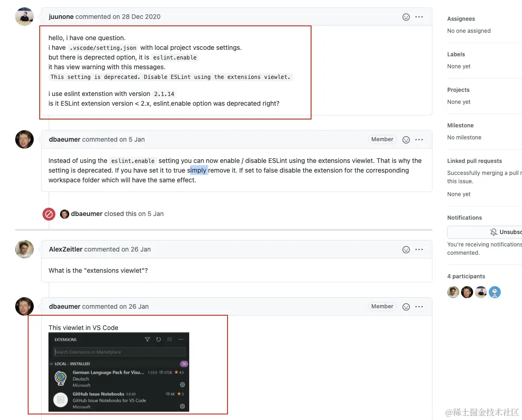This screenshot has width=522, height=420.
Task: Add reaction to AlexZeitler's comment
Action: click(406, 250)
